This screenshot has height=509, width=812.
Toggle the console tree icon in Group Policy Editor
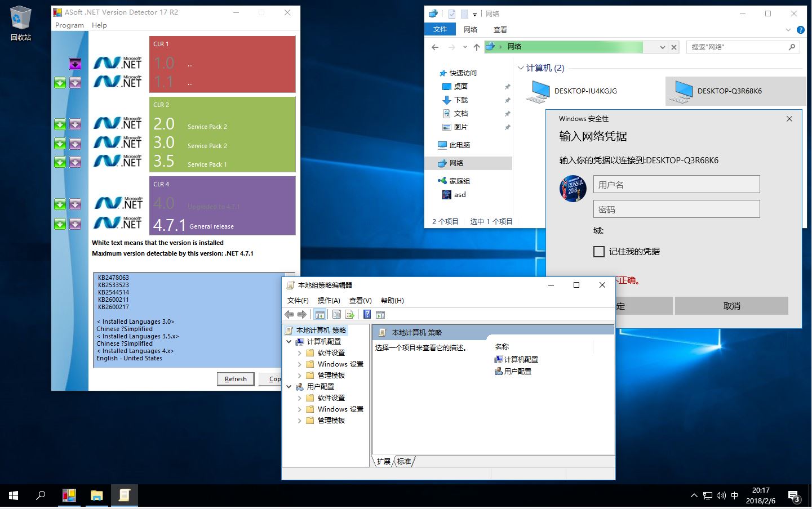(319, 314)
